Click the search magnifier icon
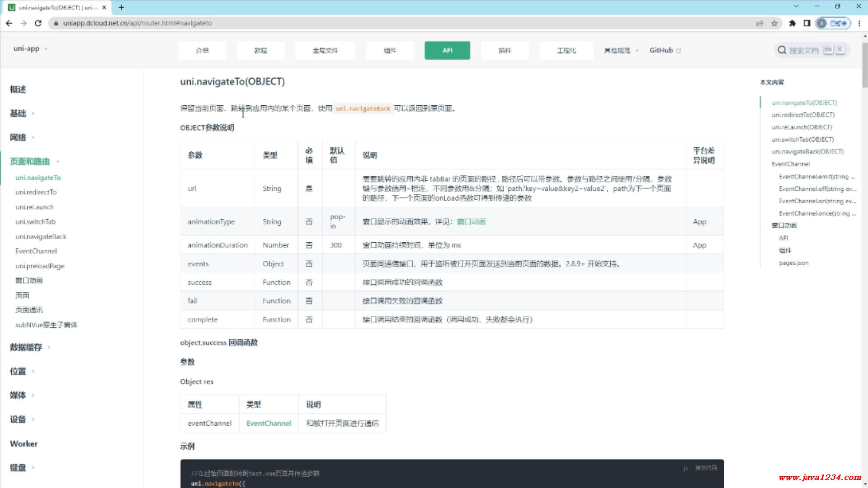This screenshot has width=868, height=488. point(782,50)
